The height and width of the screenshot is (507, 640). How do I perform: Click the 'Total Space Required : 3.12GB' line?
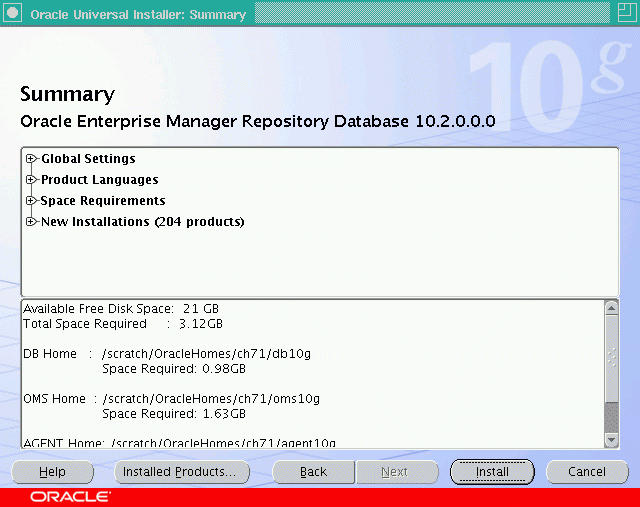tap(123, 324)
